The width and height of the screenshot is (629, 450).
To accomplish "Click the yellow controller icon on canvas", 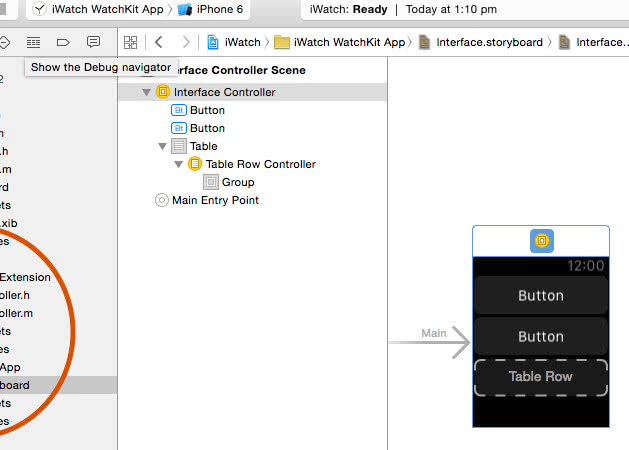I will (542, 241).
